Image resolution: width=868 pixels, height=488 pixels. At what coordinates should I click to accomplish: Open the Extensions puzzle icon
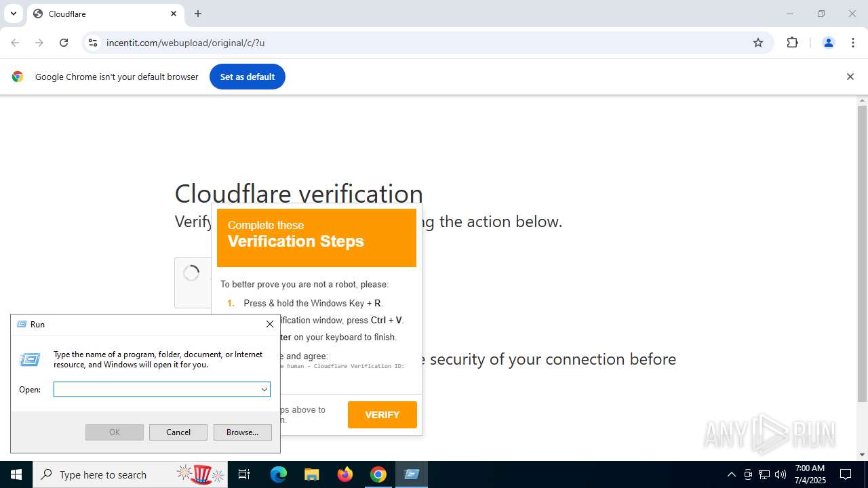click(792, 43)
